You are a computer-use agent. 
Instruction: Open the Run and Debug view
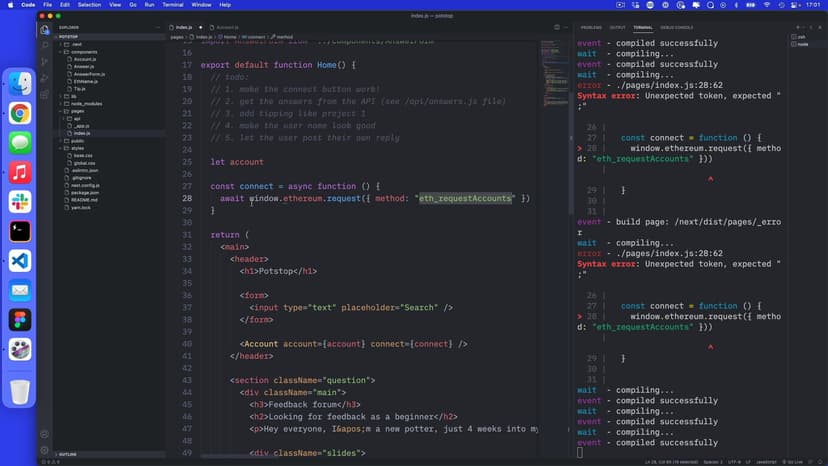[x=45, y=78]
